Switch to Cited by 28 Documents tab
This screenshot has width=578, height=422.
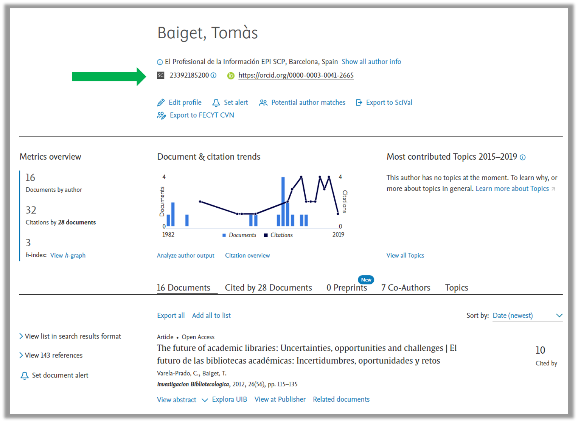coord(268,287)
